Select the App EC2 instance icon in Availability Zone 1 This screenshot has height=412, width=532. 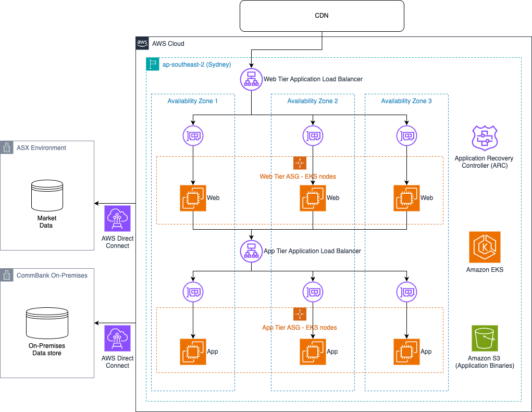click(193, 352)
